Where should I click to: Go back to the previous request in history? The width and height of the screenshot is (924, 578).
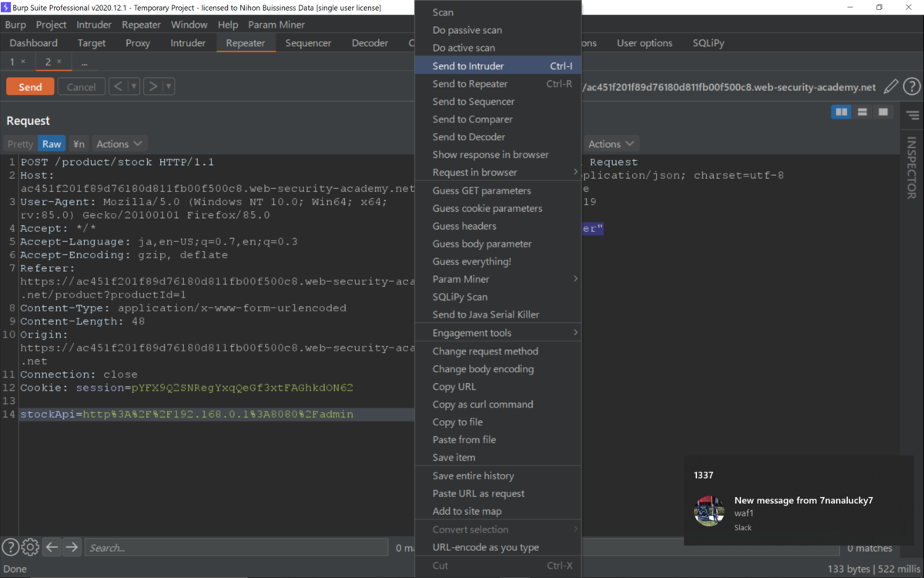point(117,86)
